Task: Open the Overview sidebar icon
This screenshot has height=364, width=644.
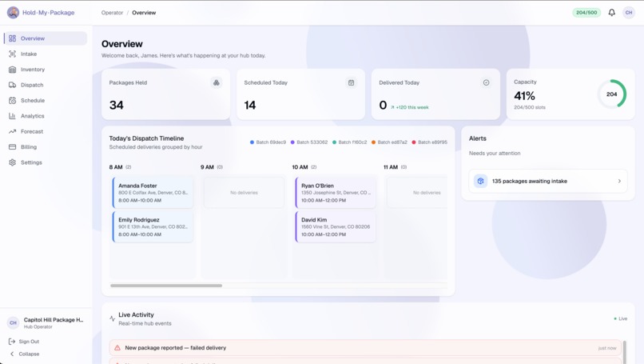Action: pos(12,38)
